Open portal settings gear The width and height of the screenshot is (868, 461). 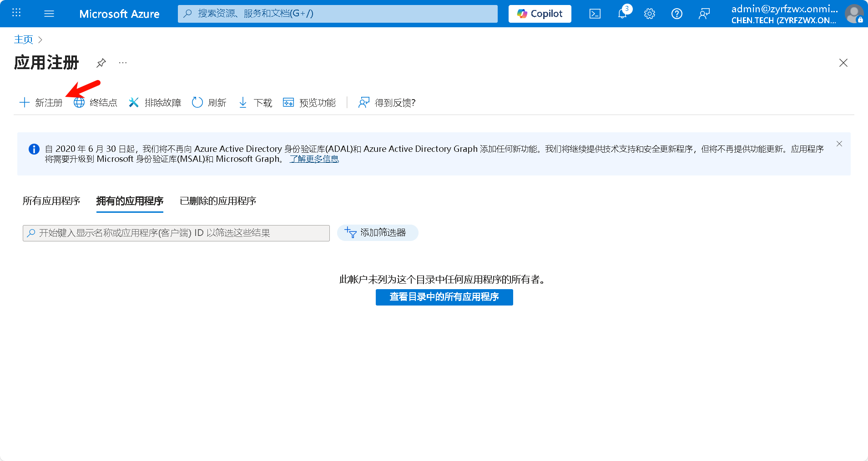pos(649,14)
